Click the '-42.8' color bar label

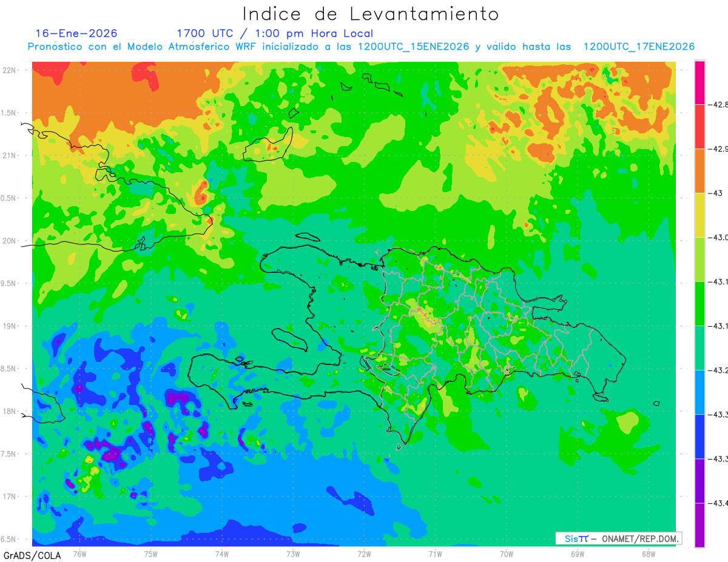coord(719,105)
